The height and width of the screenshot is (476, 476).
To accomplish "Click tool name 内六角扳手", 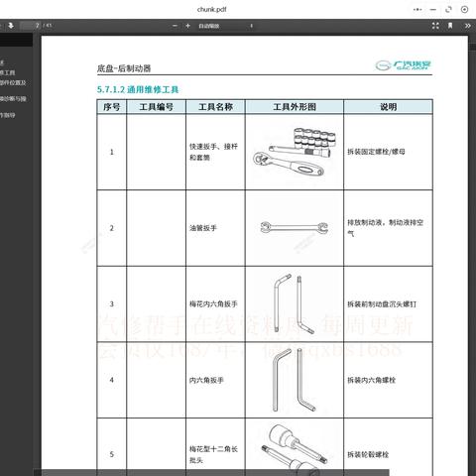I will click(x=206, y=380).
